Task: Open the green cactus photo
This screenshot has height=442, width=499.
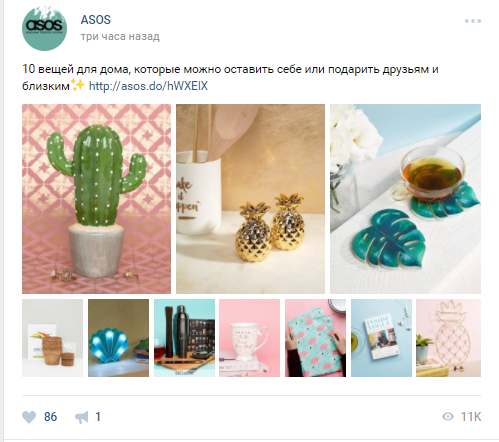Action: pyautogui.click(x=96, y=199)
